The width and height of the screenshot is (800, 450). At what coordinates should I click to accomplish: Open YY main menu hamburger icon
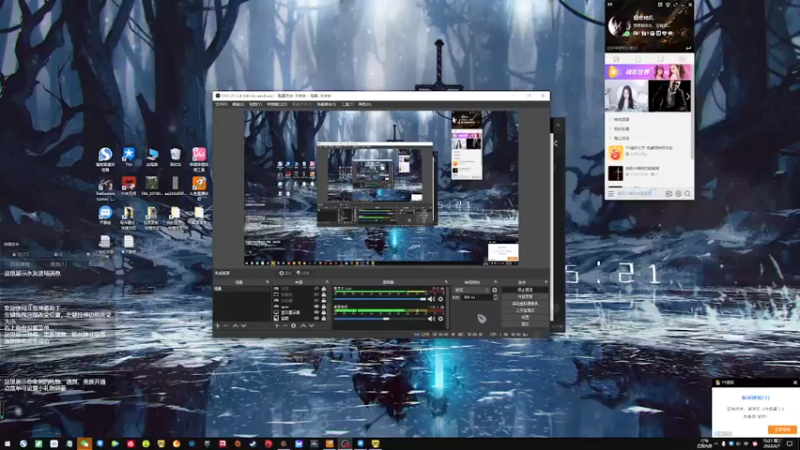(x=611, y=194)
